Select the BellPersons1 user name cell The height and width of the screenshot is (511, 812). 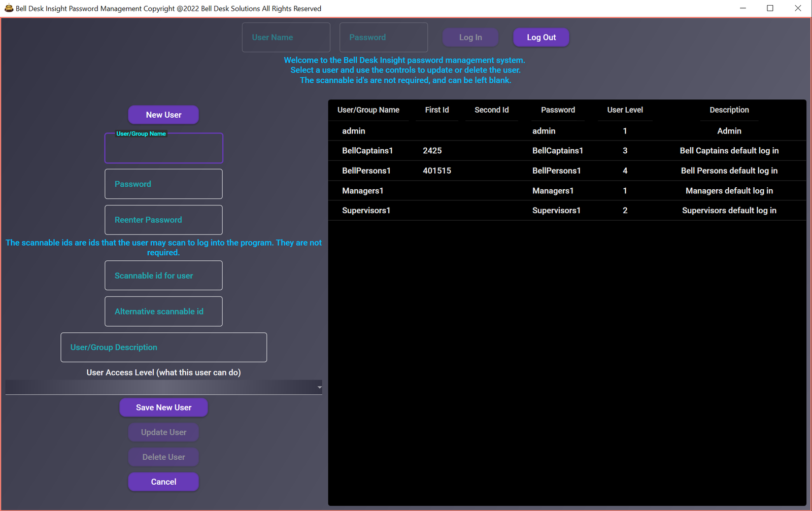(x=366, y=171)
